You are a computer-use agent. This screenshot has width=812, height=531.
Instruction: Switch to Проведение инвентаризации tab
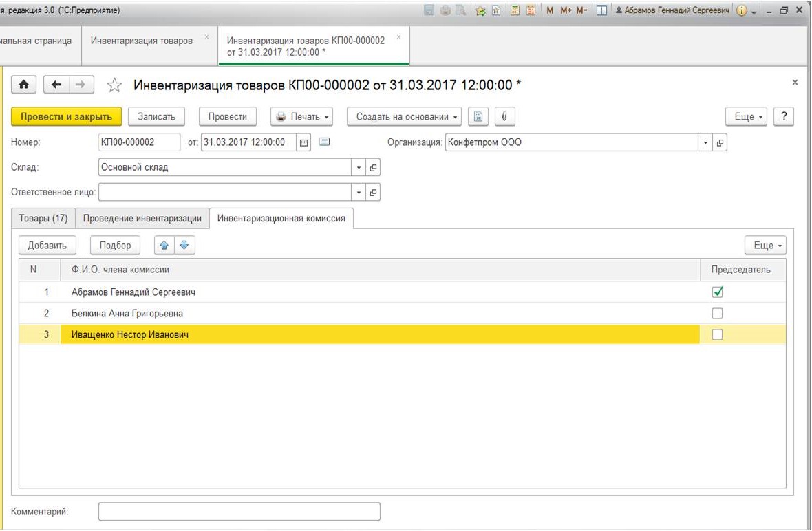[142, 219]
